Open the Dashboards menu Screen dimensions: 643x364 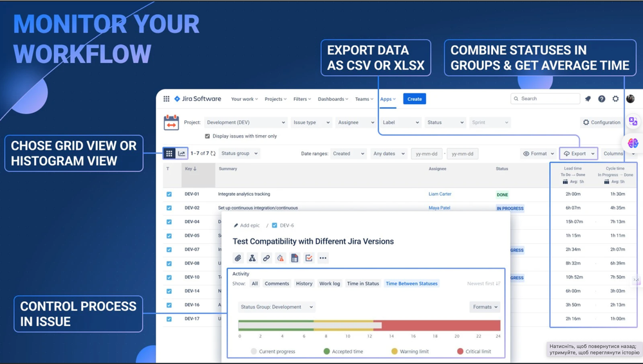coord(333,99)
